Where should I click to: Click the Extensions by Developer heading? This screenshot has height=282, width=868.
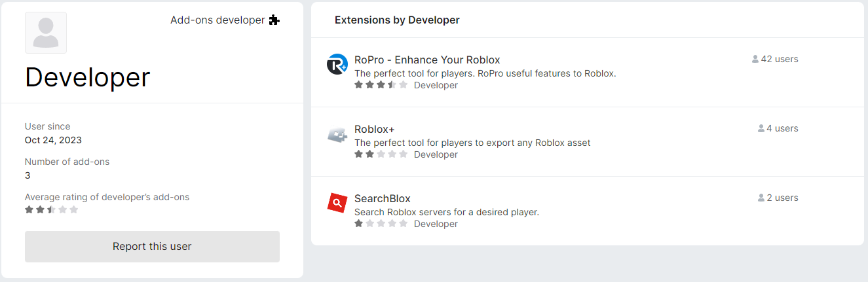tap(397, 20)
